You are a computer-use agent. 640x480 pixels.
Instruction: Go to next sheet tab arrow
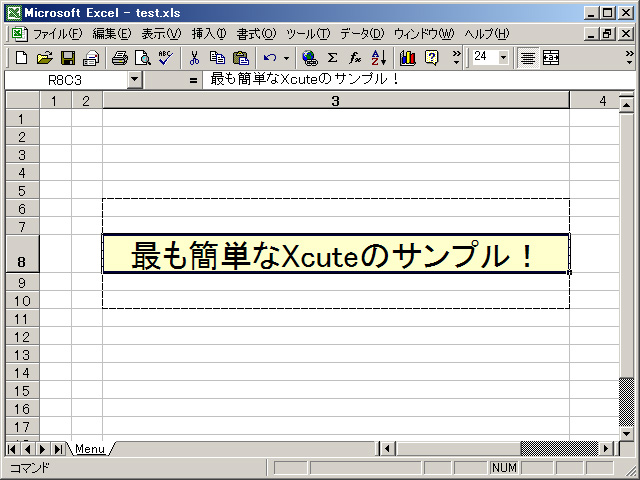pos(42,449)
